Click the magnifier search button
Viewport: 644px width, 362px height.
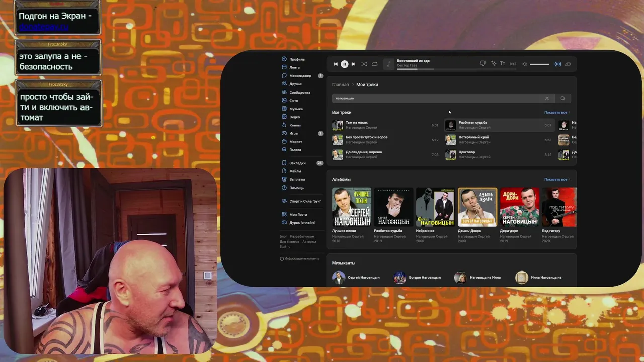pyautogui.click(x=563, y=98)
